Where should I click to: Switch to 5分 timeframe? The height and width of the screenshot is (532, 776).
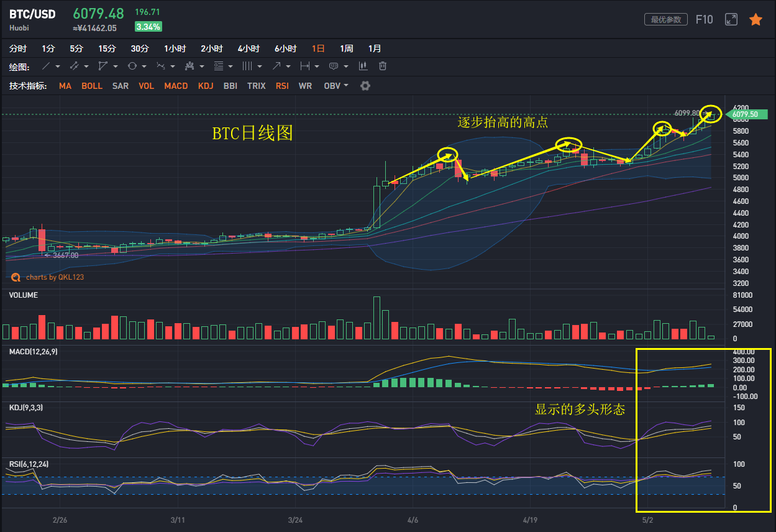coord(76,48)
